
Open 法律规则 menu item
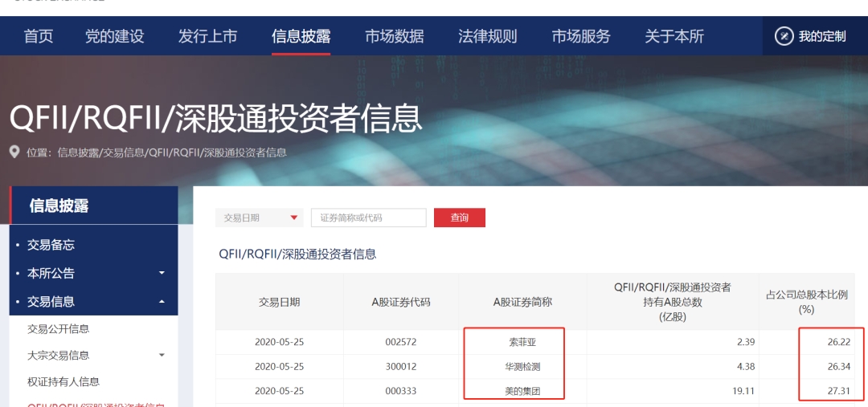tap(488, 36)
